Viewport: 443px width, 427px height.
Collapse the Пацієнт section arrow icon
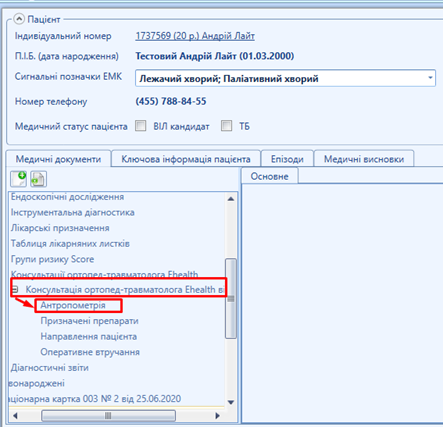19,19
